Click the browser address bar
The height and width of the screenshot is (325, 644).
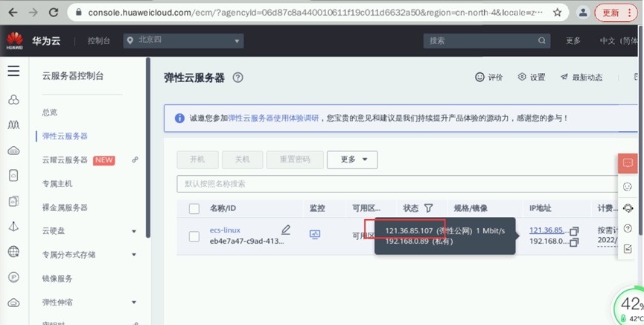(314, 13)
